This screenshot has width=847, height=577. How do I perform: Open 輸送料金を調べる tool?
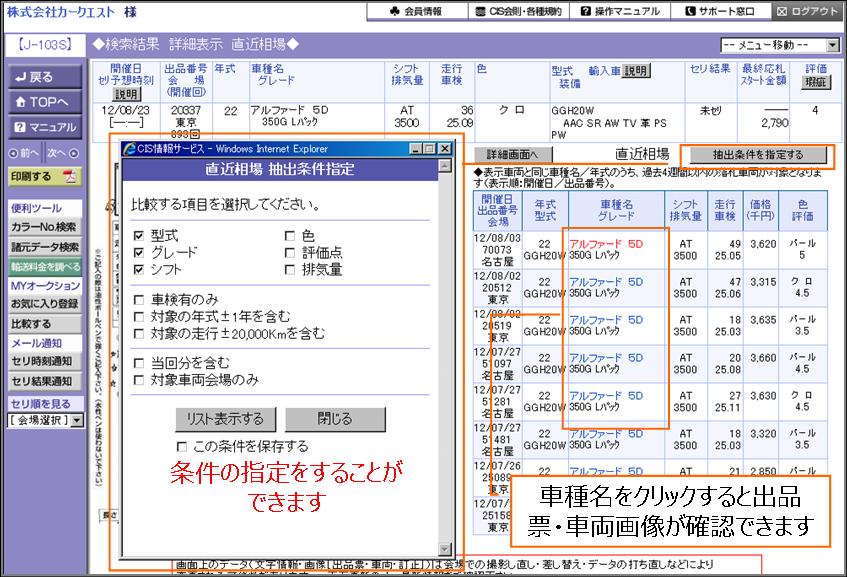[45, 266]
